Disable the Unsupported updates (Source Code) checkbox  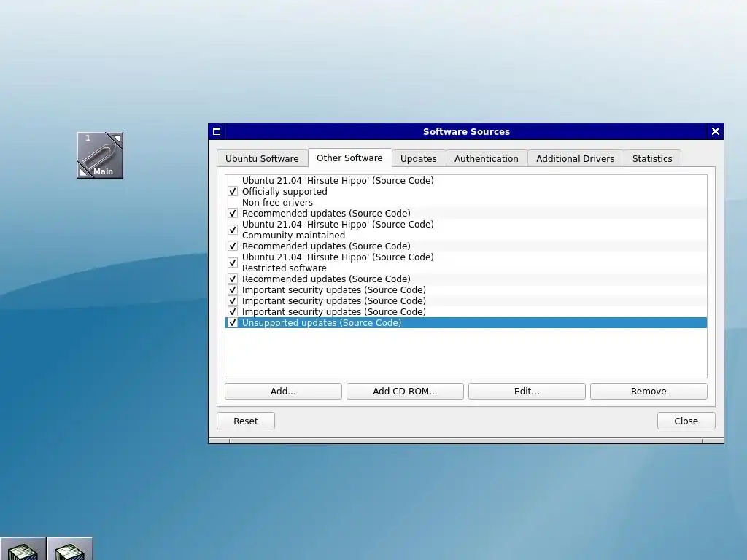point(233,323)
